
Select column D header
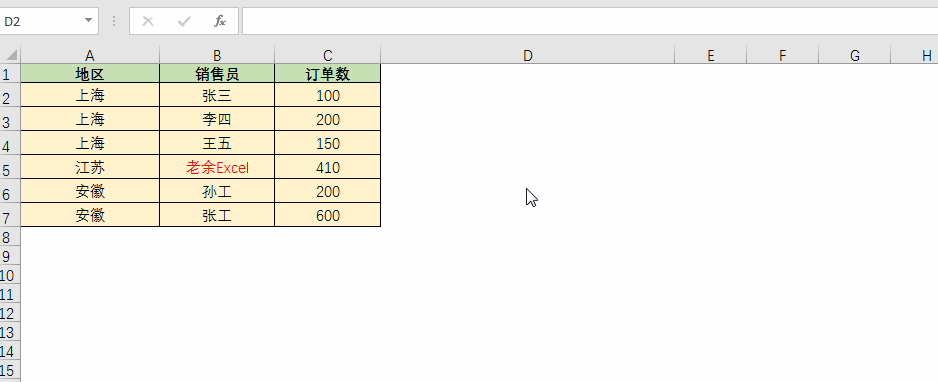[x=528, y=56]
